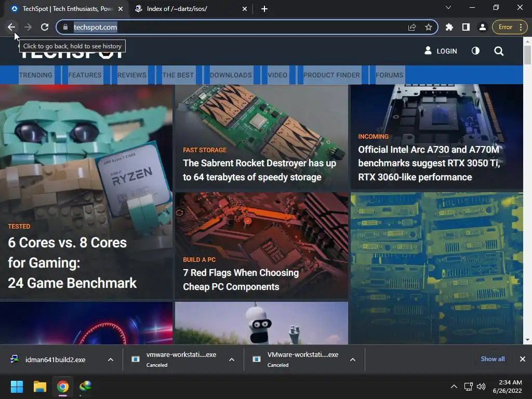The width and height of the screenshot is (532, 399).
Task: Open the DOWNLOADS menu
Action: [231, 75]
